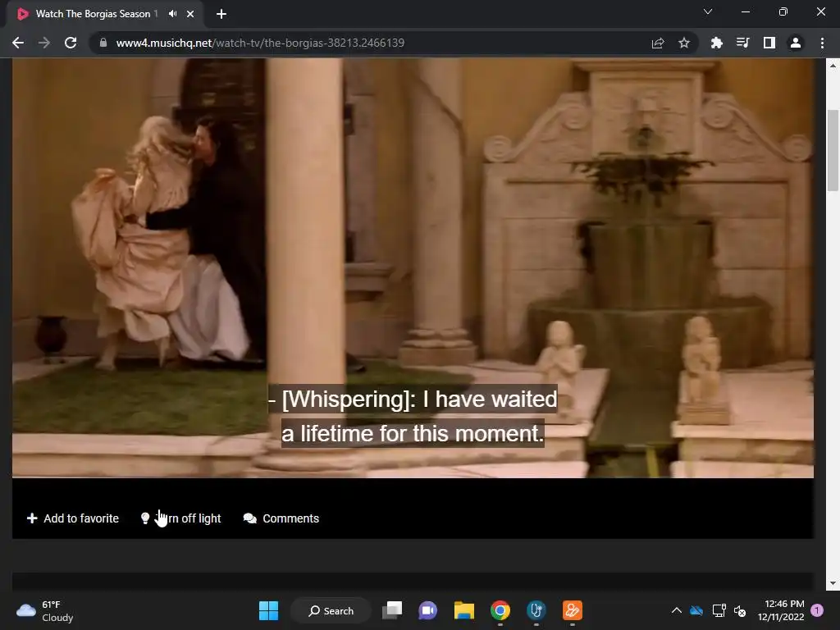Open the Extensions puzzle icon
Viewport: 840px width, 630px height.
[716, 43]
